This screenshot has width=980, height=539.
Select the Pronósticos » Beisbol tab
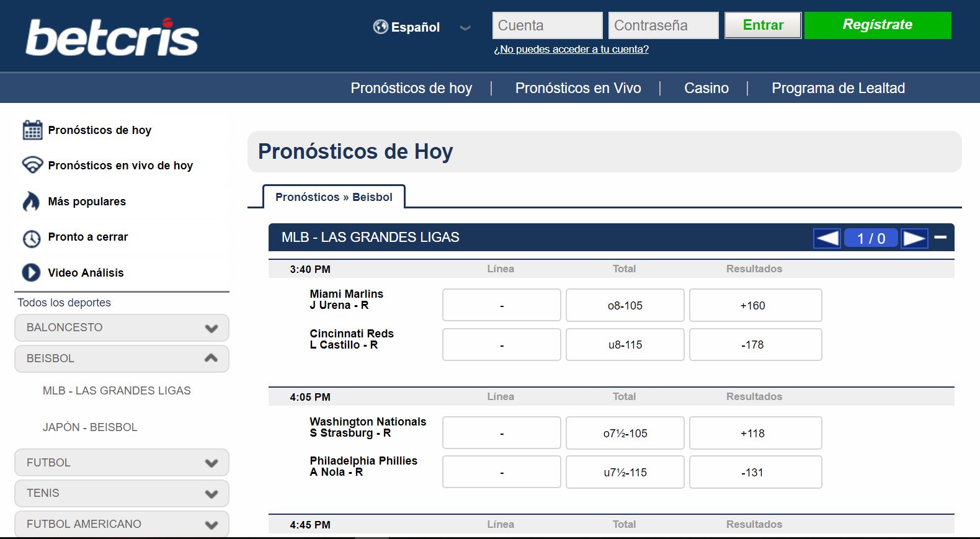(x=334, y=197)
